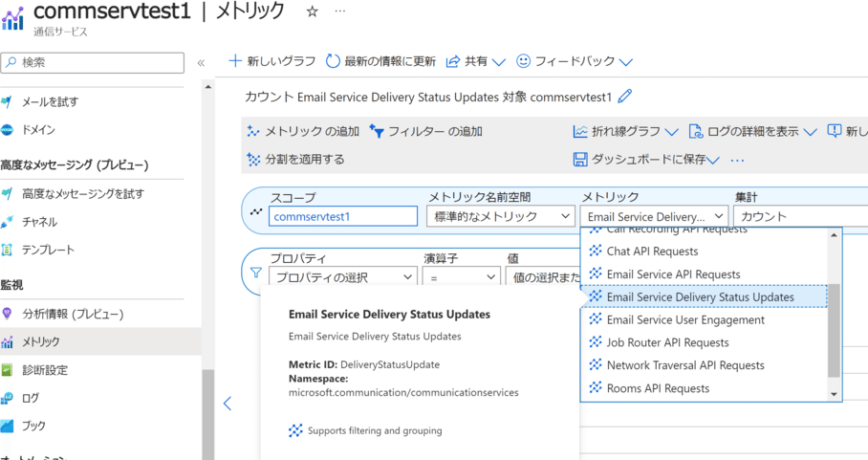The height and width of the screenshot is (460, 868).
Task: Click the plus icon for 新しいグラフ
Action: pos(235,60)
